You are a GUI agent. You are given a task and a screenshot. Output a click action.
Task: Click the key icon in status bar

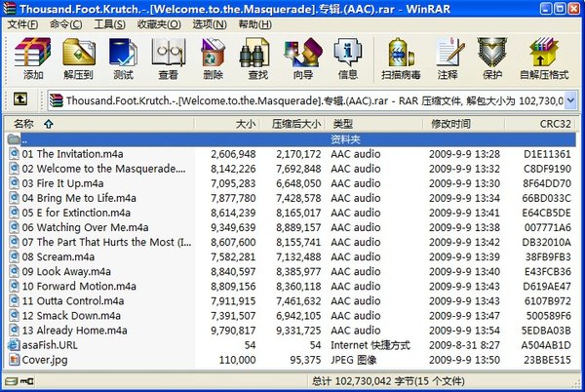pyautogui.click(x=27, y=381)
